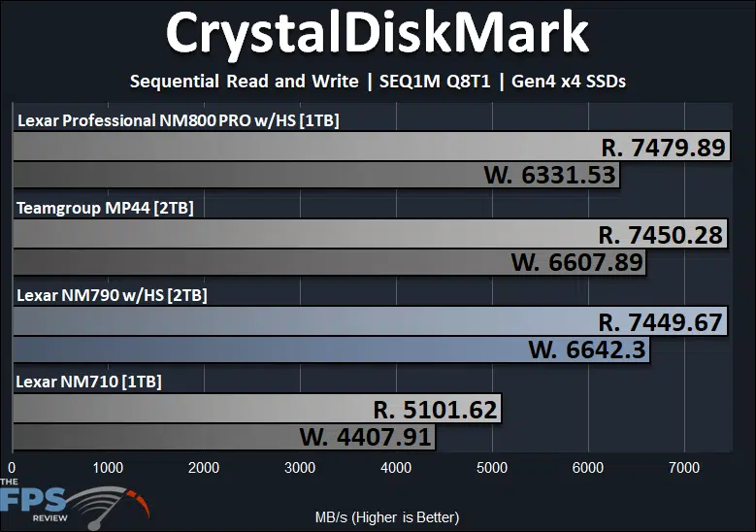Select the 'Lexar NM790 w/HS [2TB]' label
The width and height of the screenshot is (756, 532).
point(112,295)
